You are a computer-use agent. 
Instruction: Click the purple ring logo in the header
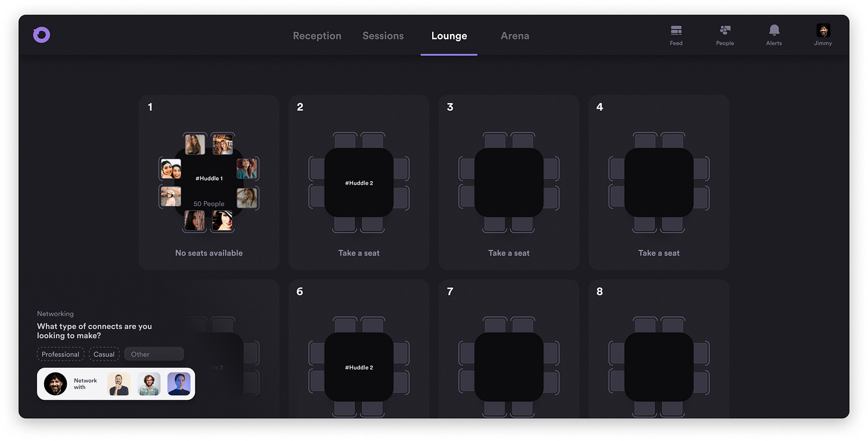click(42, 35)
